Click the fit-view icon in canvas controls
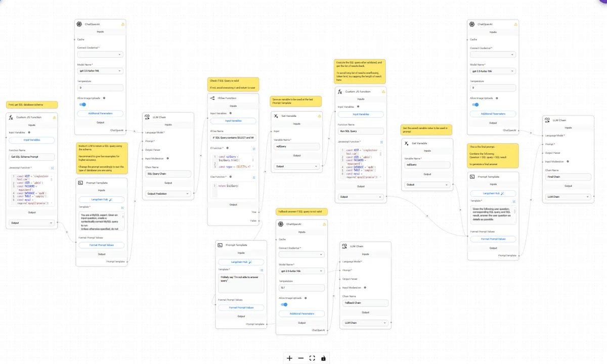 pyautogui.click(x=312, y=358)
